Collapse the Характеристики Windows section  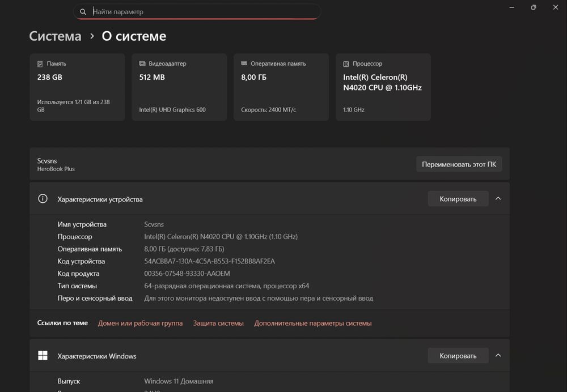click(498, 356)
